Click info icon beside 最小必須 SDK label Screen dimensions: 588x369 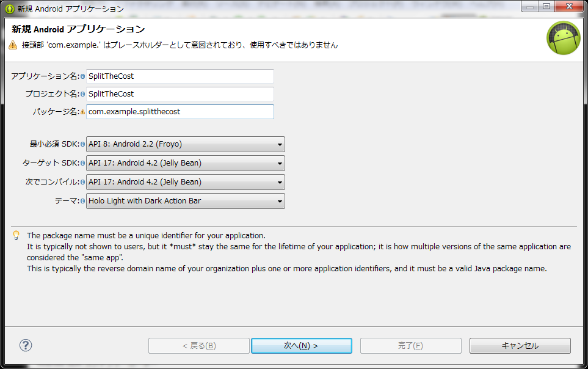(82, 144)
